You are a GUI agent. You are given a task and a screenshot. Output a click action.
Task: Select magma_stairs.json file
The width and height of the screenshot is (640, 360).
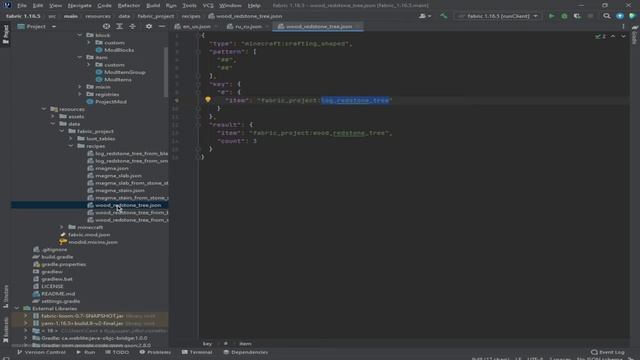(x=120, y=191)
